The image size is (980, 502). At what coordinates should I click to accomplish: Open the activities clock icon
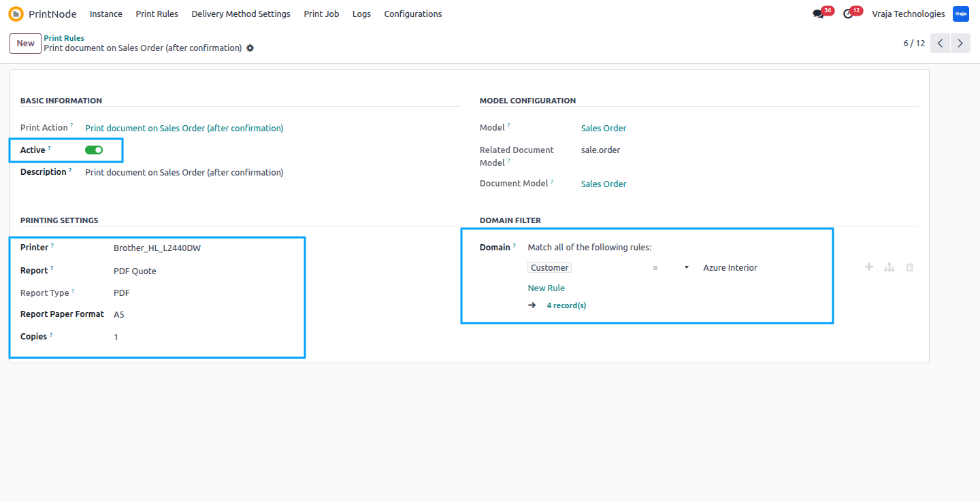click(848, 14)
